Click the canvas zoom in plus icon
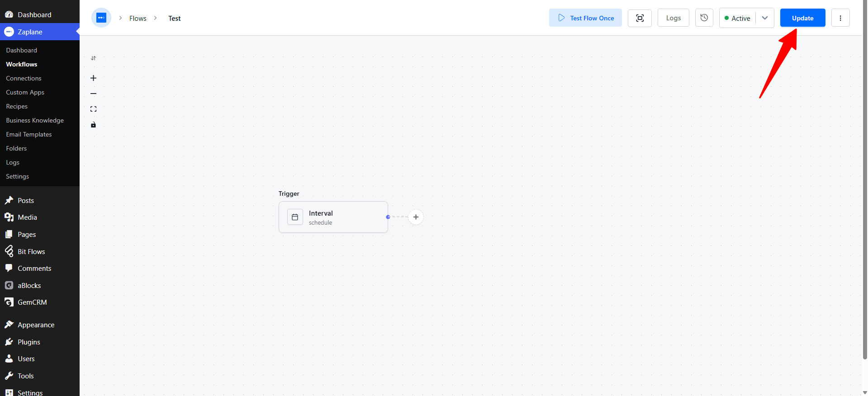868x396 pixels. (x=93, y=78)
